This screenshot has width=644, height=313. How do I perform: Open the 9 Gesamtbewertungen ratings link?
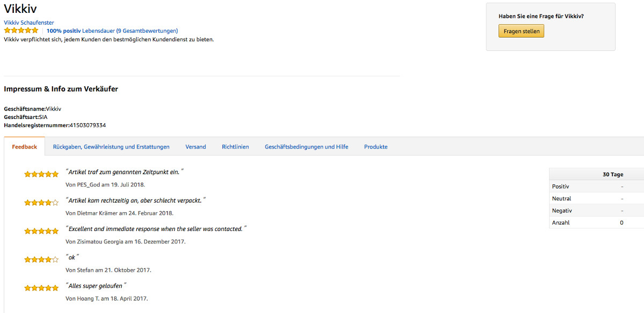pos(130,31)
